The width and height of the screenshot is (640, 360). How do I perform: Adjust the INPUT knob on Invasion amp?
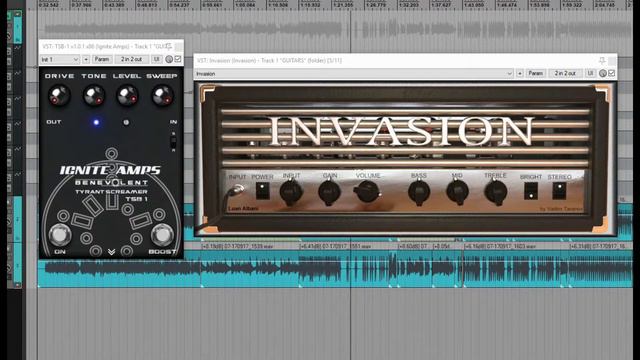point(291,192)
